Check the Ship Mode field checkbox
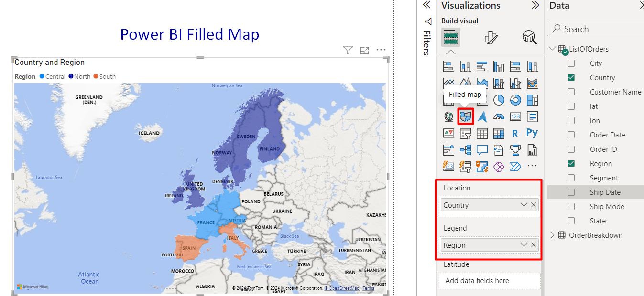 pos(571,206)
